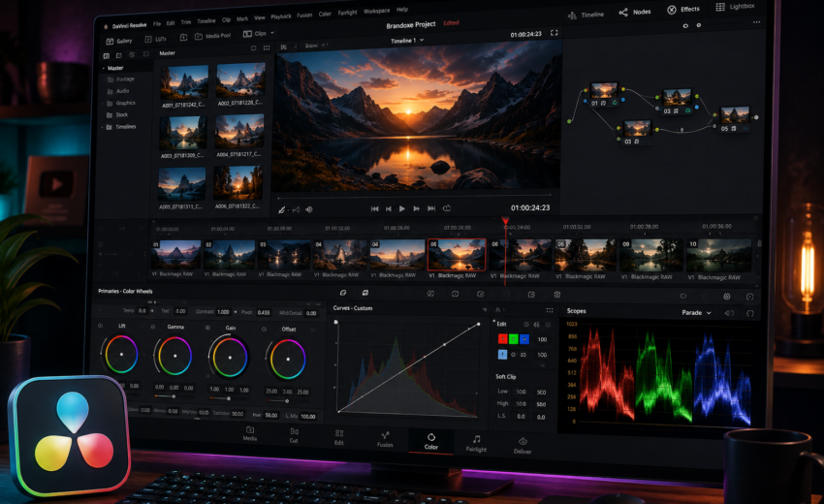Reset the Gain color wheel
824x504 pixels.
[x=208, y=328]
